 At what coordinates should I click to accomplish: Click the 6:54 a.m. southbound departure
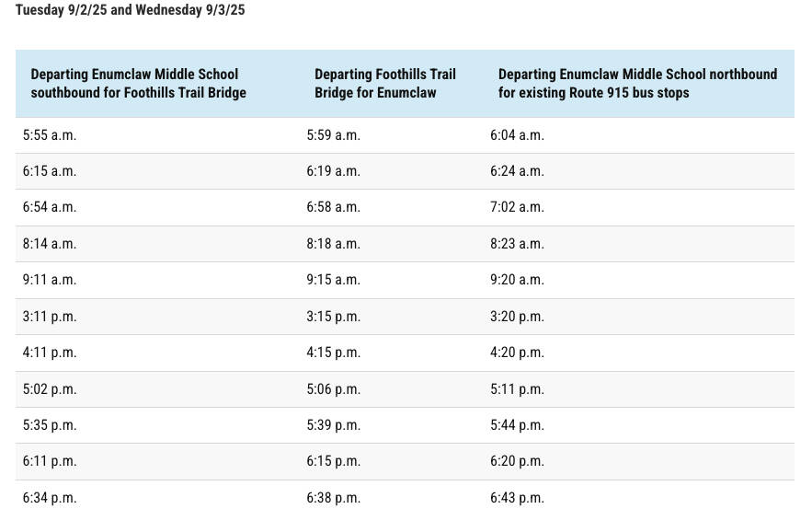50,207
